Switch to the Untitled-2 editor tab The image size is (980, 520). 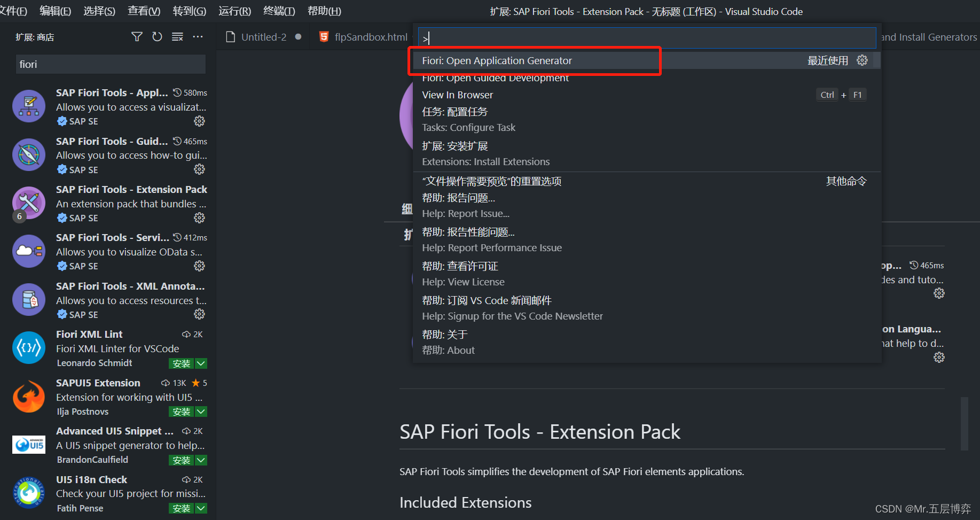264,37
